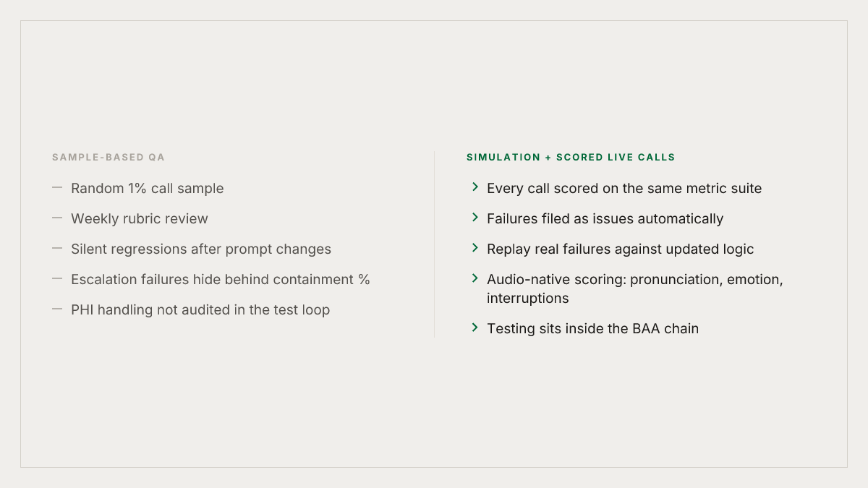Click the text "Random 1% call sample"
Image resolution: width=868 pixels, height=488 pixels.
[148, 188]
